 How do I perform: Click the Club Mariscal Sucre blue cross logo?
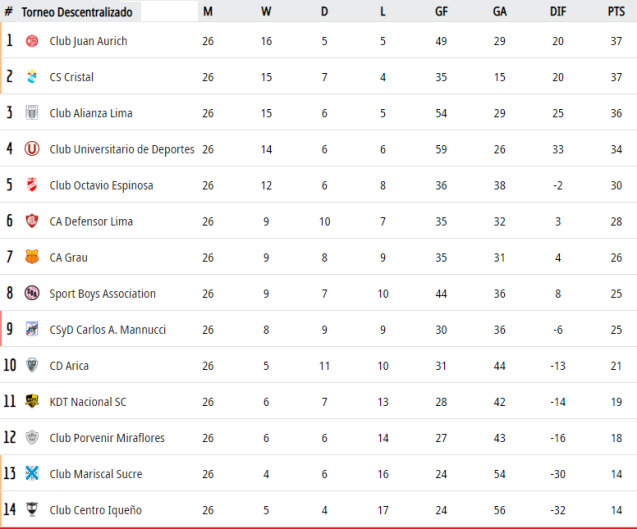32,473
